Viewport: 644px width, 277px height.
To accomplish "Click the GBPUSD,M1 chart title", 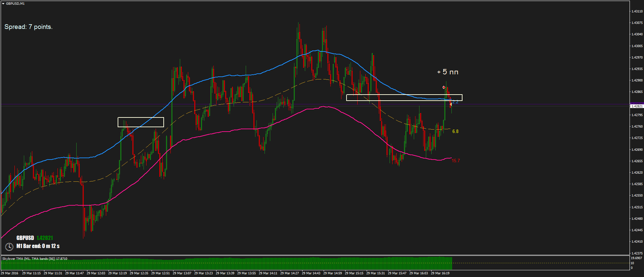I will click(x=15, y=4).
